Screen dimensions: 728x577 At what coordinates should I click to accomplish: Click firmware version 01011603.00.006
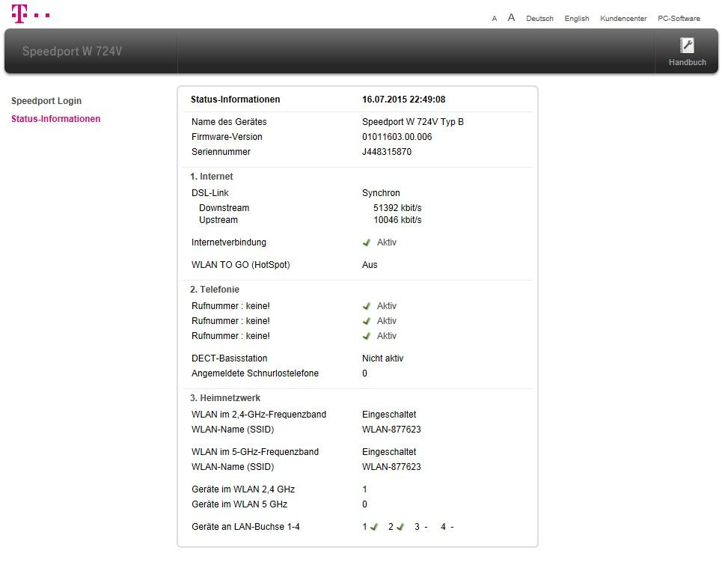tap(397, 137)
